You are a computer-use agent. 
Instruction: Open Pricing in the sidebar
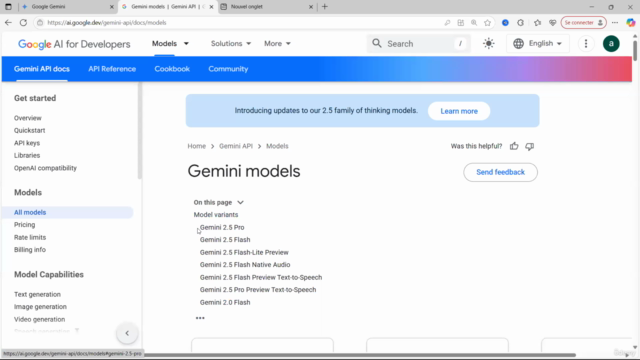point(24,225)
